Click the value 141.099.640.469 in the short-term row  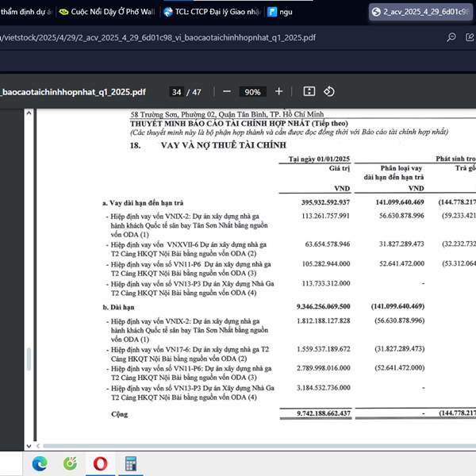pyautogui.click(x=400, y=202)
